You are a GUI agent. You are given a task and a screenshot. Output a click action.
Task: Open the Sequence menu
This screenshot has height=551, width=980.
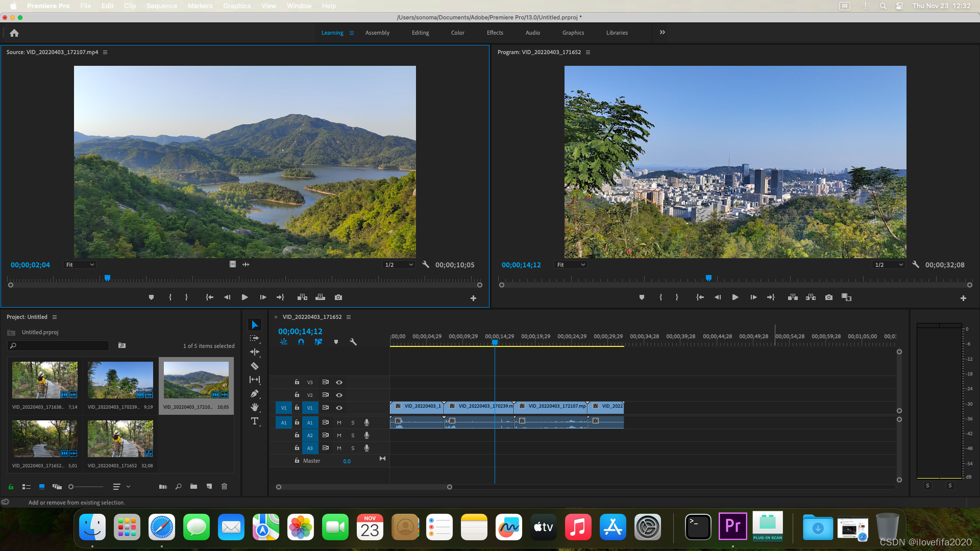[161, 6]
